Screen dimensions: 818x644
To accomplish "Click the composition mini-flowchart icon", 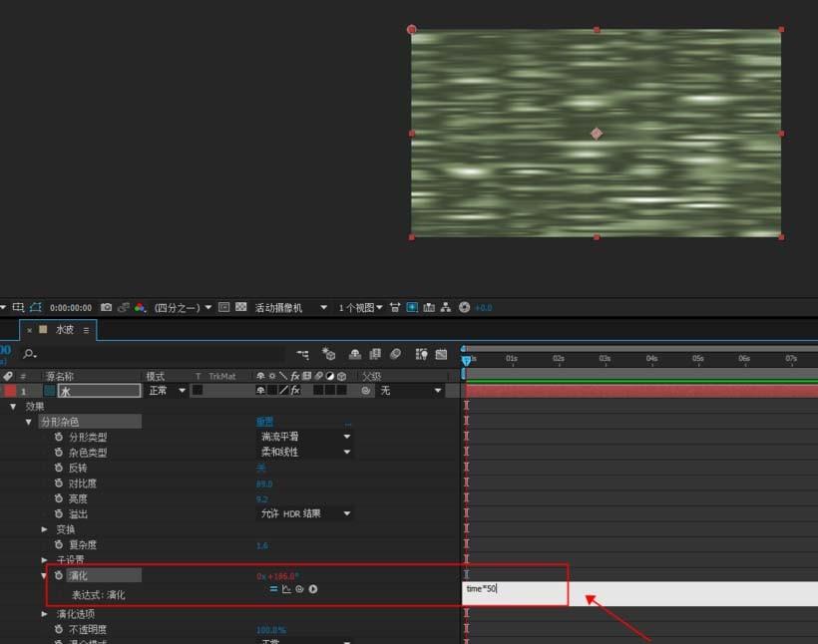I will pos(302,354).
